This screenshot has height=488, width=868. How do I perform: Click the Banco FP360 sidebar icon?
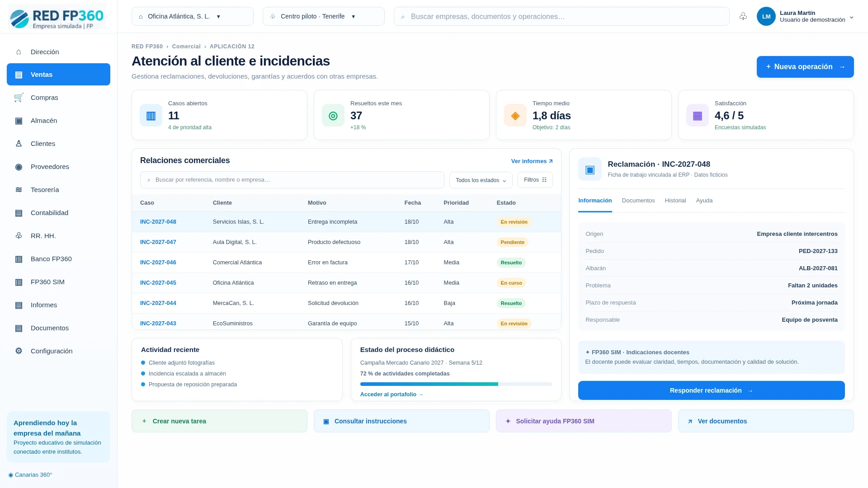click(19, 259)
